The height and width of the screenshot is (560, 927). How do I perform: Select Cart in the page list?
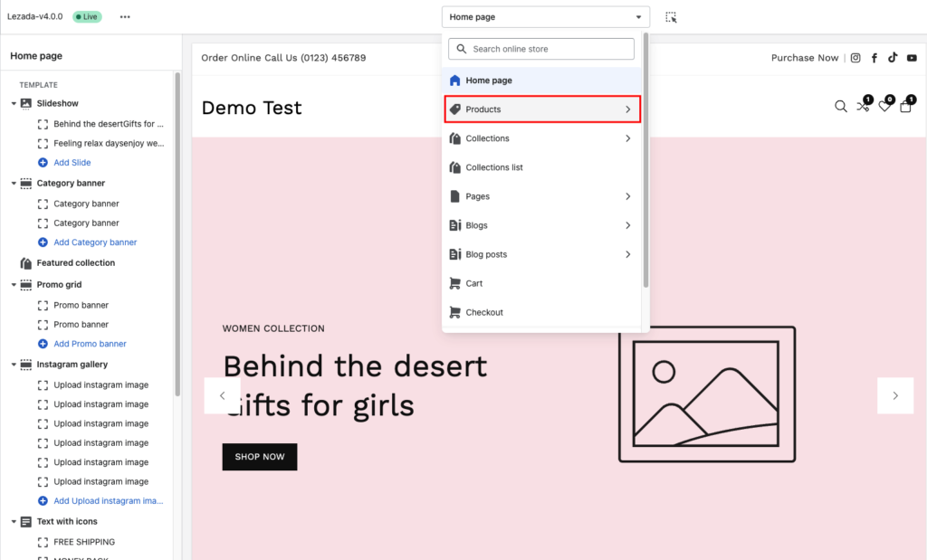542,283
